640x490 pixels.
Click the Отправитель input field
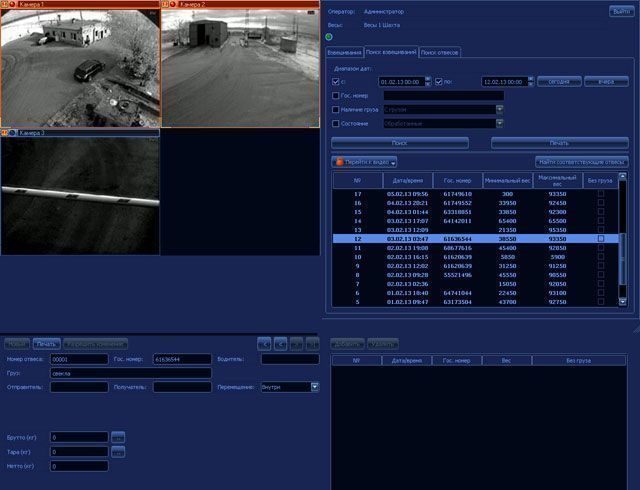[x=79, y=387]
